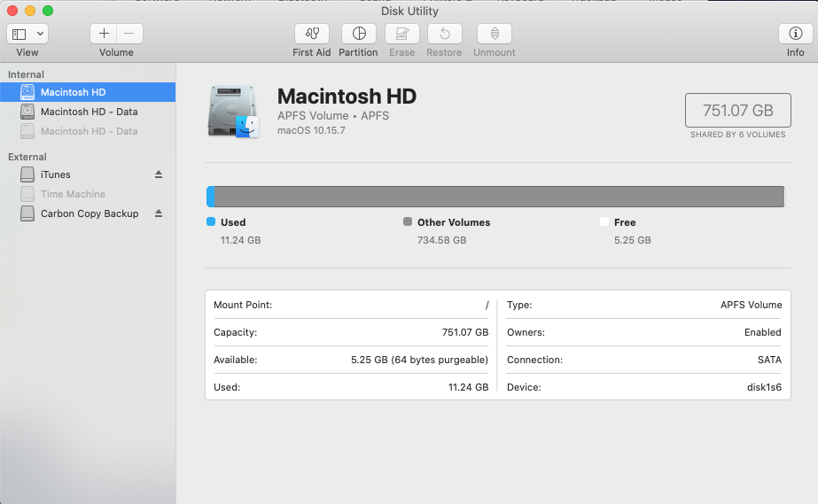Select the Carbon Copy Backup drive
This screenshot has width=818, height=504.
click(88, 213)
